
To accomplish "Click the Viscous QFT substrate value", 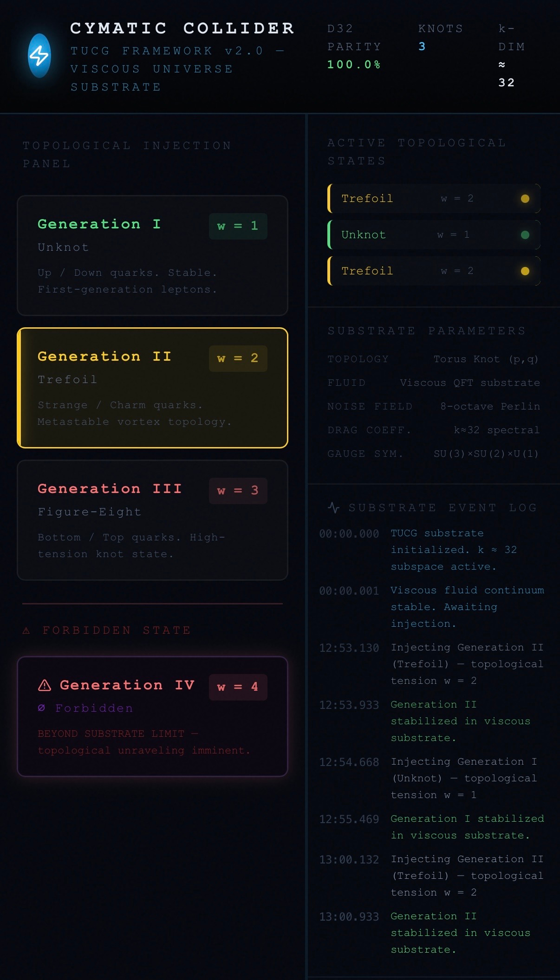I will click(x=470, y=383).
